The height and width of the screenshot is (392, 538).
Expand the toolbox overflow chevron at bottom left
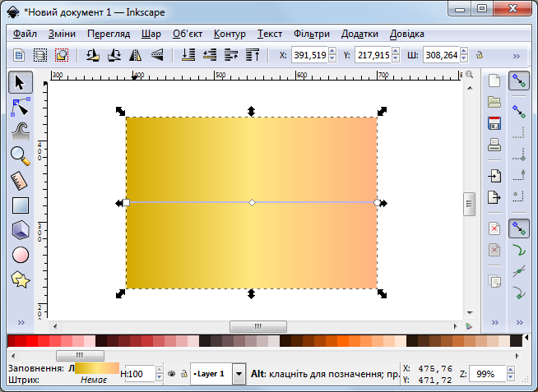point(21,321)
